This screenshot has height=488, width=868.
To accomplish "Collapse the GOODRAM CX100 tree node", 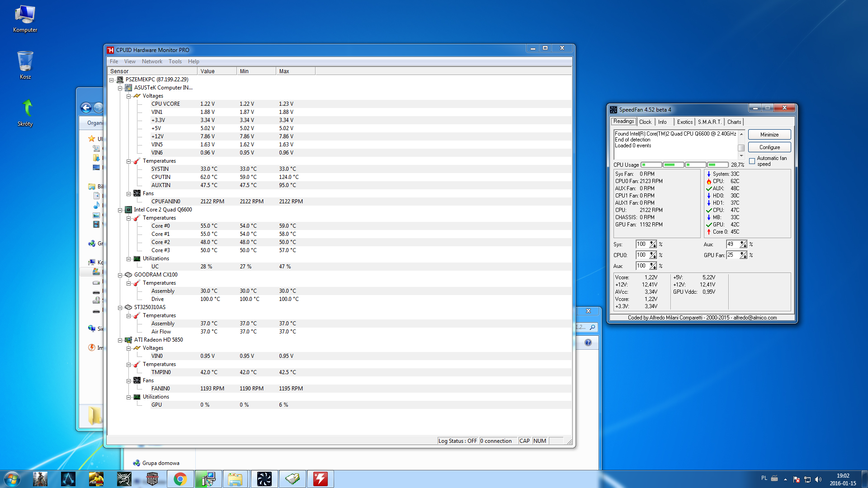I will (x=120, y=275).
